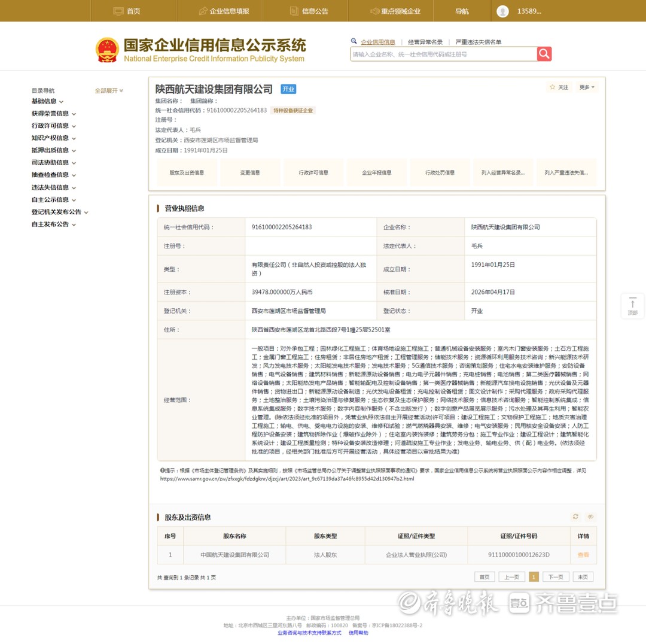Click approval date 2026年04月17日

[x=493, y=292]
